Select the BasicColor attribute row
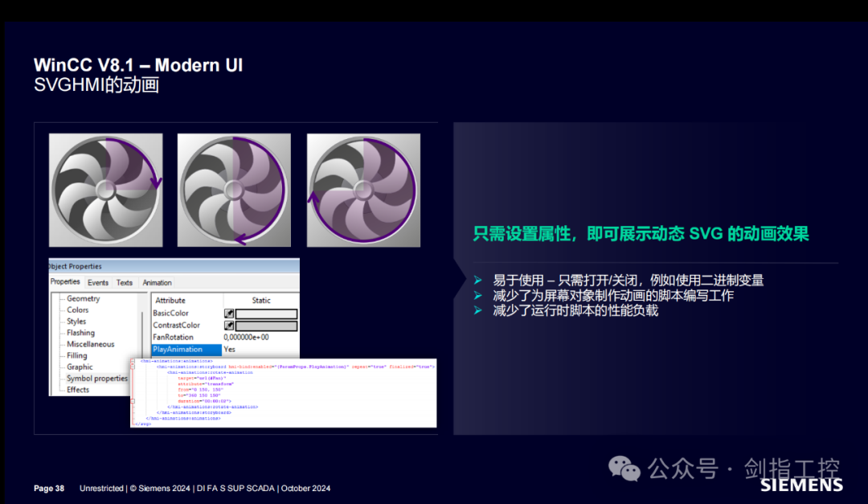The height and width of the screenshot is (504, 868). tap(170, 313)
